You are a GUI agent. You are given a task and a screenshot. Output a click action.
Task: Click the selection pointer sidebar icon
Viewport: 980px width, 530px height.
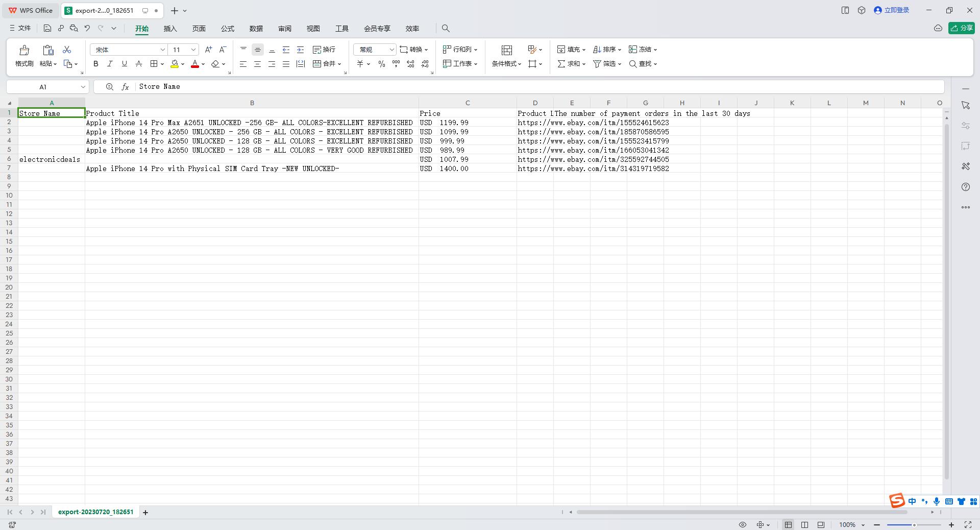tap(966, 105)
